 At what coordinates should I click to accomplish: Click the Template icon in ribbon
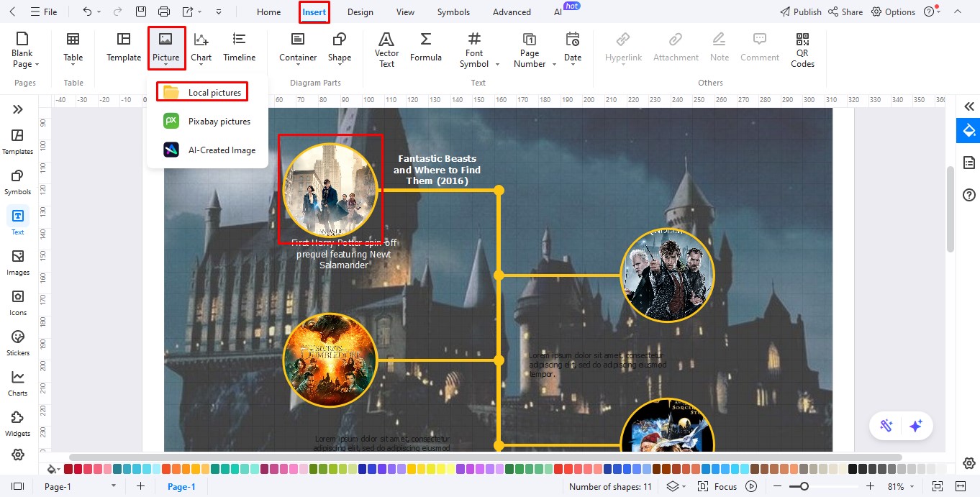pos(124,40)
